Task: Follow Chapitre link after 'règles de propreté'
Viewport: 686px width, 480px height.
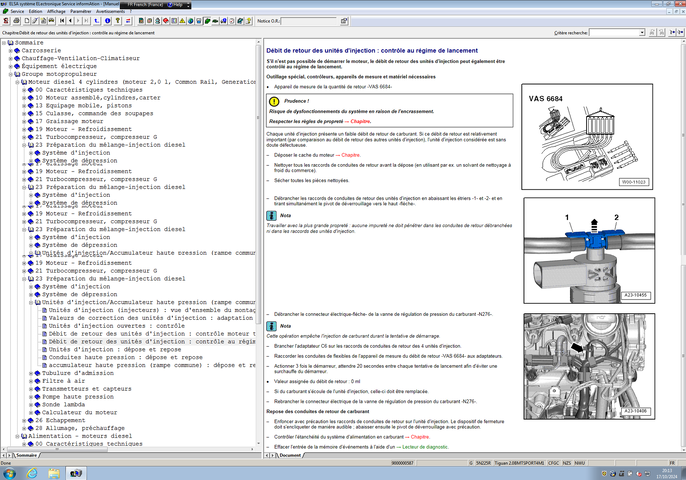Action: (x=360, y=122)
